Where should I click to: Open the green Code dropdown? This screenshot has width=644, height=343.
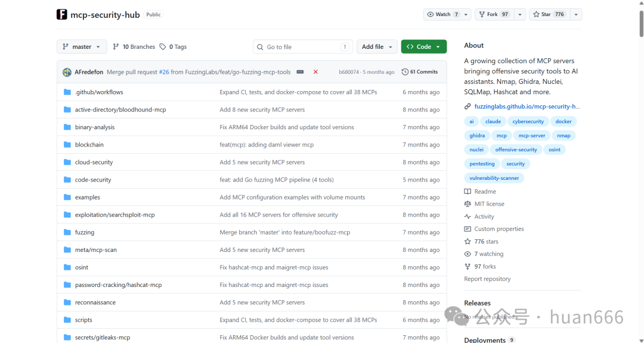tap(424, 47)
